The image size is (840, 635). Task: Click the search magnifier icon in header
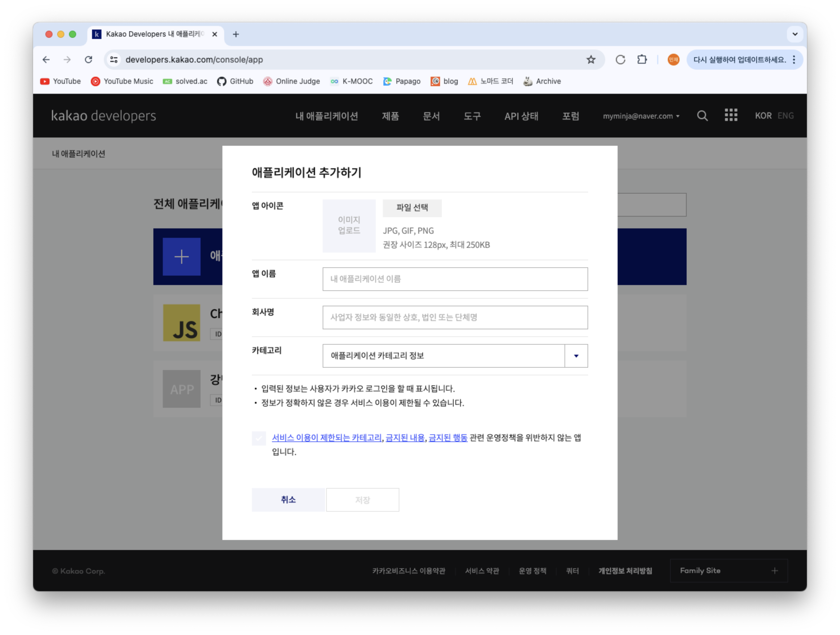point(702,116)
